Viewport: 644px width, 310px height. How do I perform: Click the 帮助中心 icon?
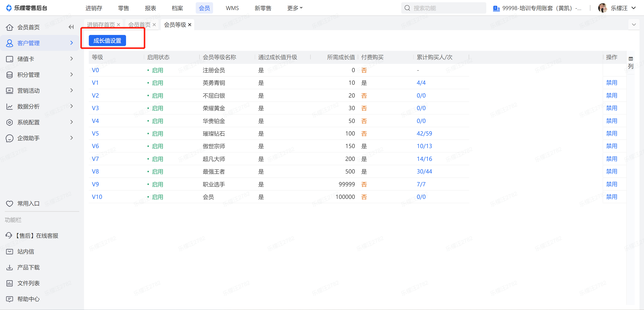10,299
